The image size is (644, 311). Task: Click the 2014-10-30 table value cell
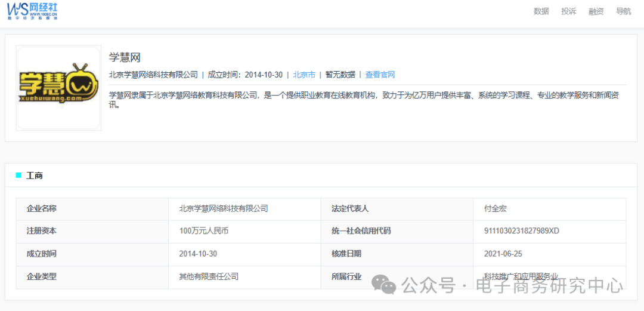[245, 255]
